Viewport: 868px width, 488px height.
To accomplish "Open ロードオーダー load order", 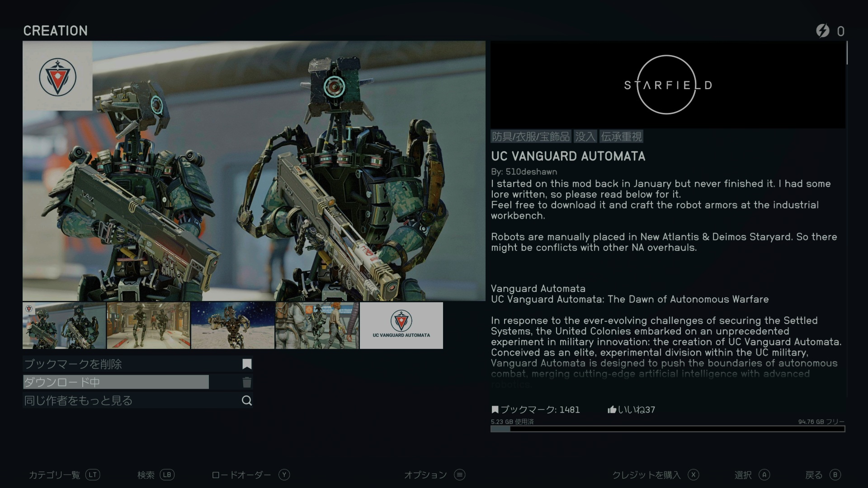I will (x=241, y=475).
